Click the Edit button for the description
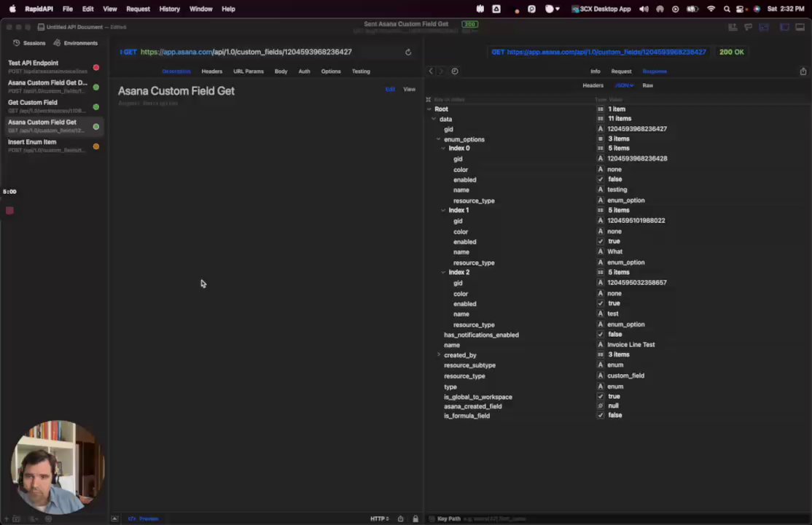This screenshot has height=525, width=812. tap(390, 89)
